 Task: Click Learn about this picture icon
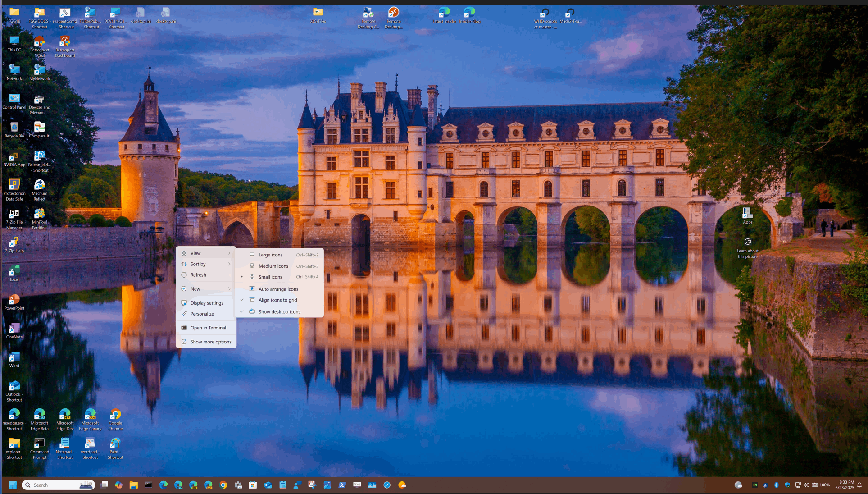pos(748,248)
